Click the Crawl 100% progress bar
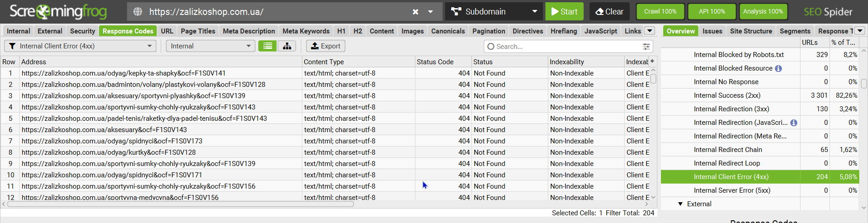The image size is (868, 223). [660, 12]
